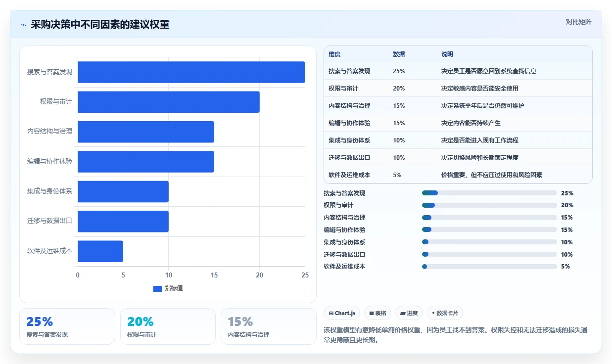This screenshot has width=612, height=364.
Task: Select table cell 决定切换风险和长期锁定程度
Action: [x=480, y=158]
